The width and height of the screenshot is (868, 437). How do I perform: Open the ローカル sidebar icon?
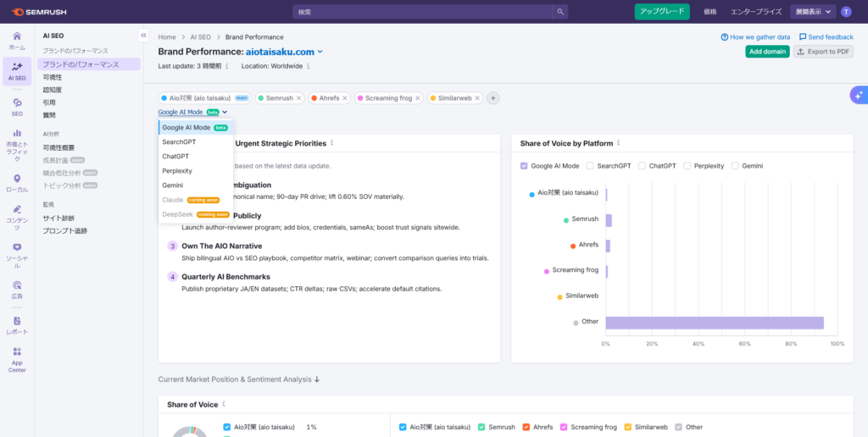click(17, 182)
